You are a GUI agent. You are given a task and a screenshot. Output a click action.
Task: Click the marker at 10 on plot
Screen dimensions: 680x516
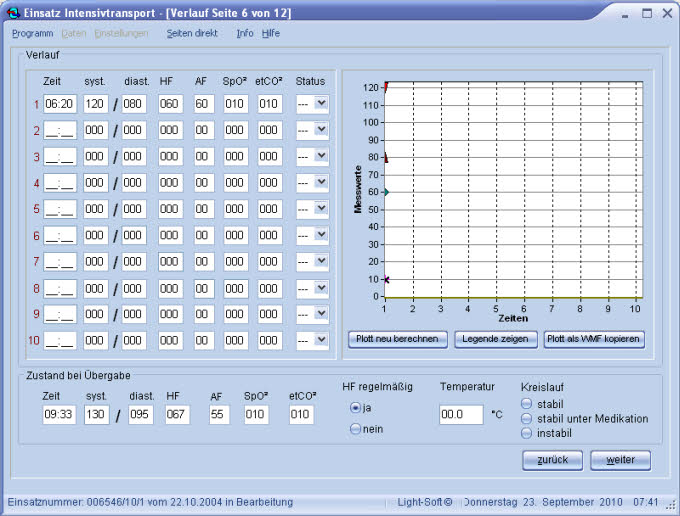[386, 280]
